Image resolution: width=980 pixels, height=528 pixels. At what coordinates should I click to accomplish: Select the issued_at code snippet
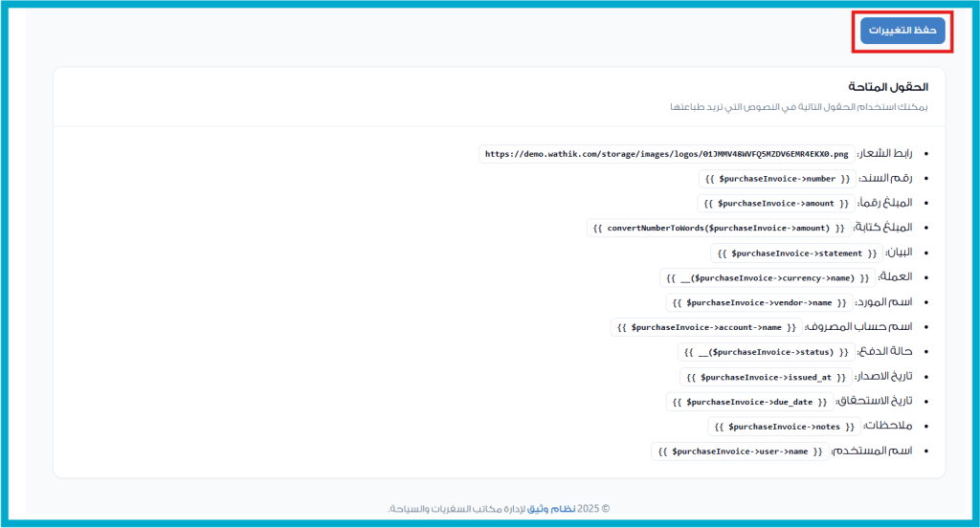(766, 377)
